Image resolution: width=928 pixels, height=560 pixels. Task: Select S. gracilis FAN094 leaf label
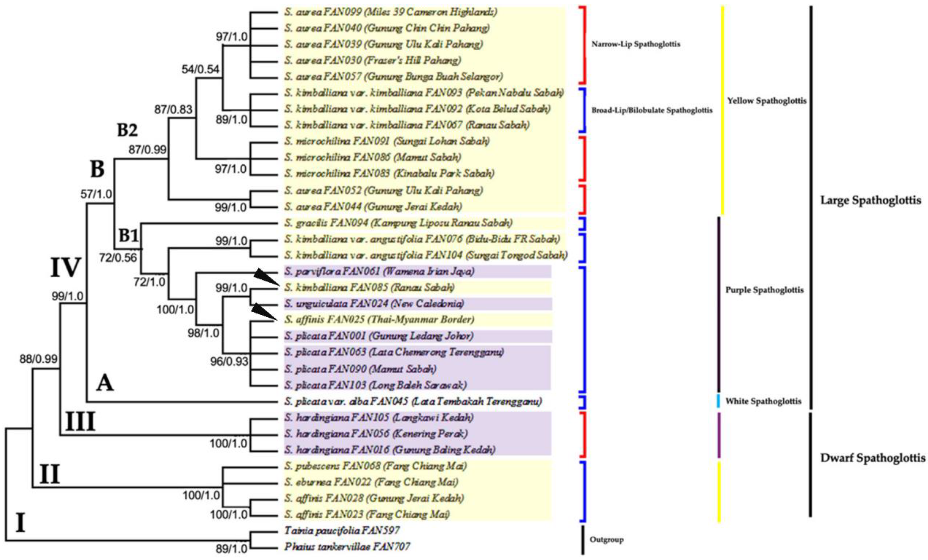pos(398,223)
